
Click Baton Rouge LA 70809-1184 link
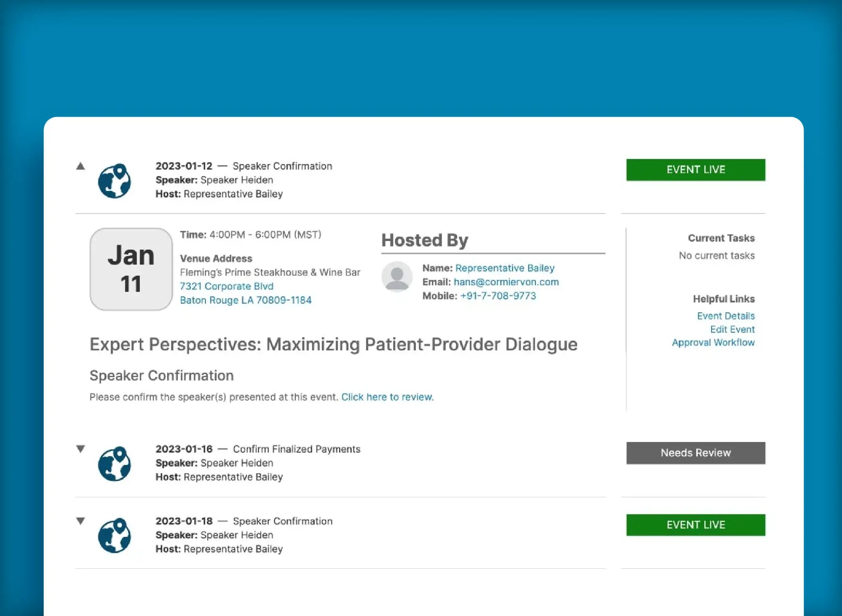[x=245, y=300]
